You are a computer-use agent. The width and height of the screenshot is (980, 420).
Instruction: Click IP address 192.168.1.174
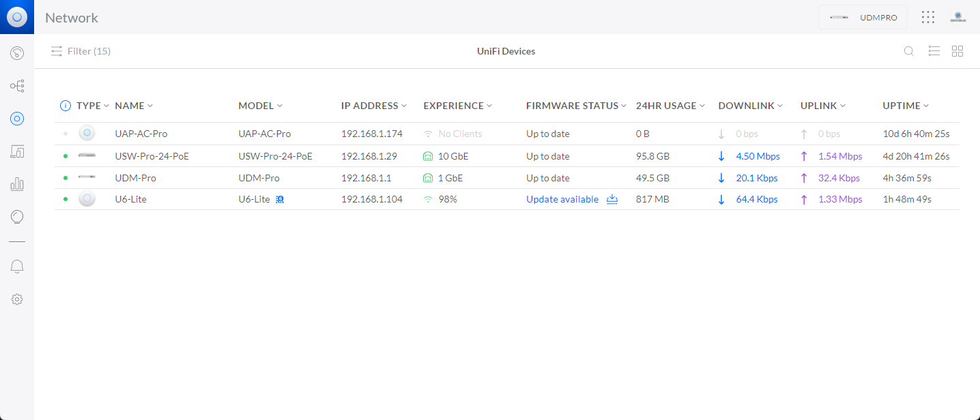(x=372, y=134)
